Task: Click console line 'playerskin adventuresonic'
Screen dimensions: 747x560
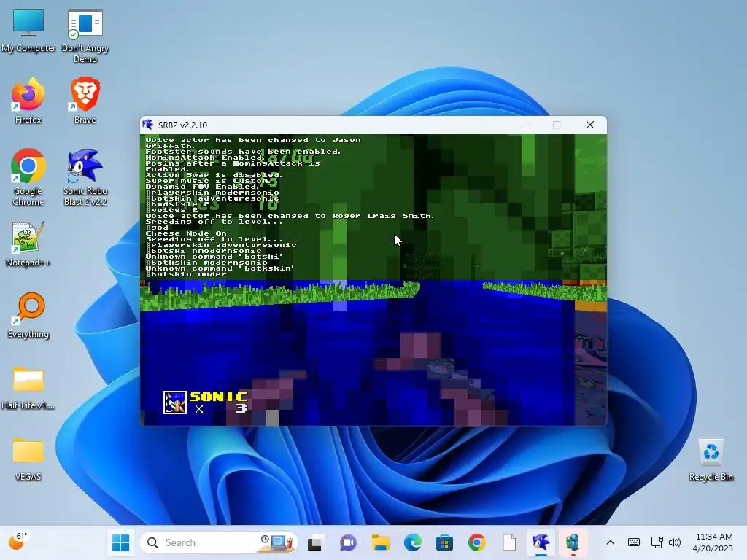Action: tap(221, 245)
